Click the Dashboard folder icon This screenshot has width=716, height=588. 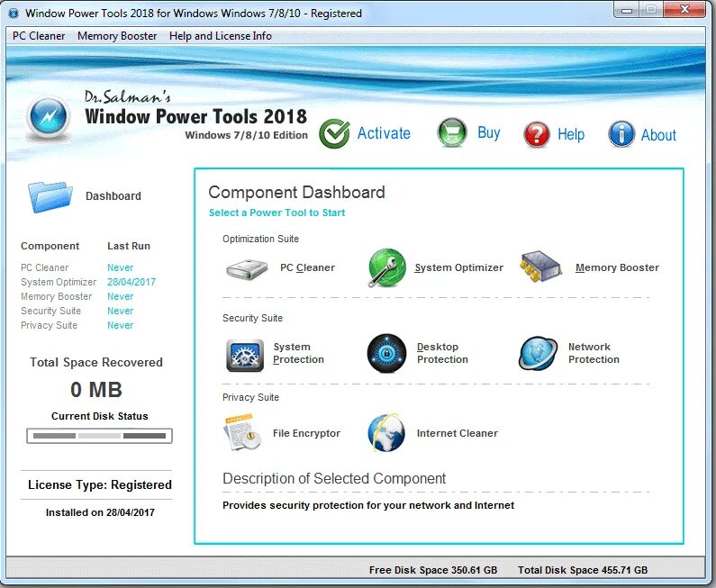point(50,197)
